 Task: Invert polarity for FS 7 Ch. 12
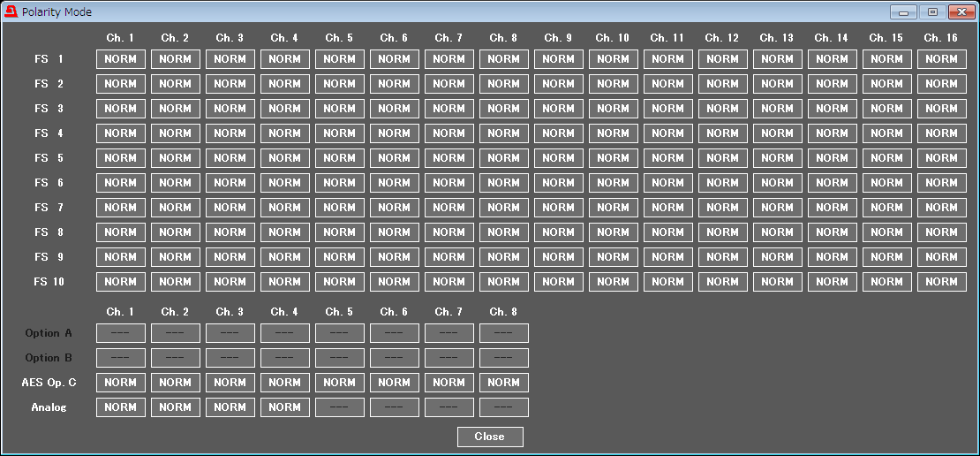(x=723, y=208)
